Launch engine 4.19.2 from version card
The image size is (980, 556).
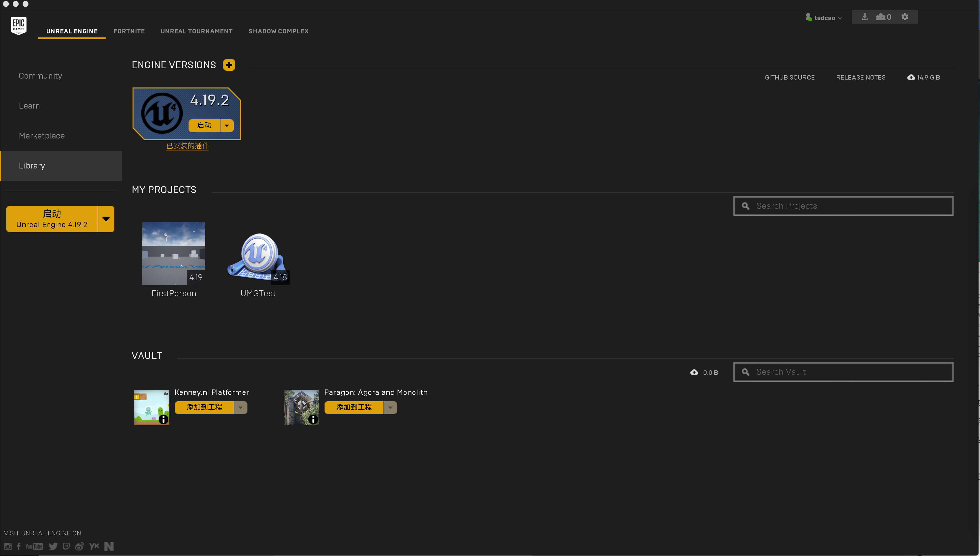(204, 126)
